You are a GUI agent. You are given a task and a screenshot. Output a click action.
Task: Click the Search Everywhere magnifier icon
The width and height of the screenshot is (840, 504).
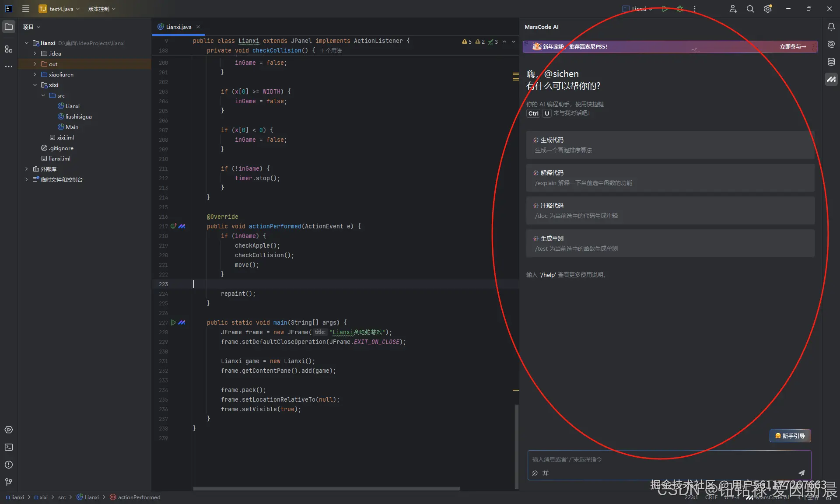(750, 9)
